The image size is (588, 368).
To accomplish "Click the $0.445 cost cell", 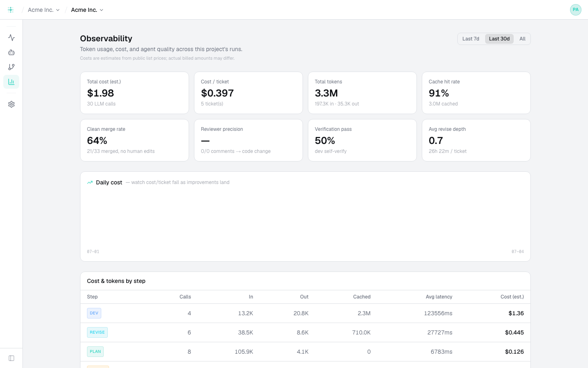I will (514, 332).
